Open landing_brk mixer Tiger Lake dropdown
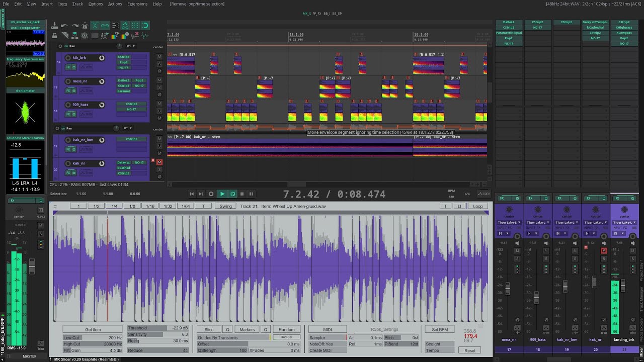 point(624,222)
